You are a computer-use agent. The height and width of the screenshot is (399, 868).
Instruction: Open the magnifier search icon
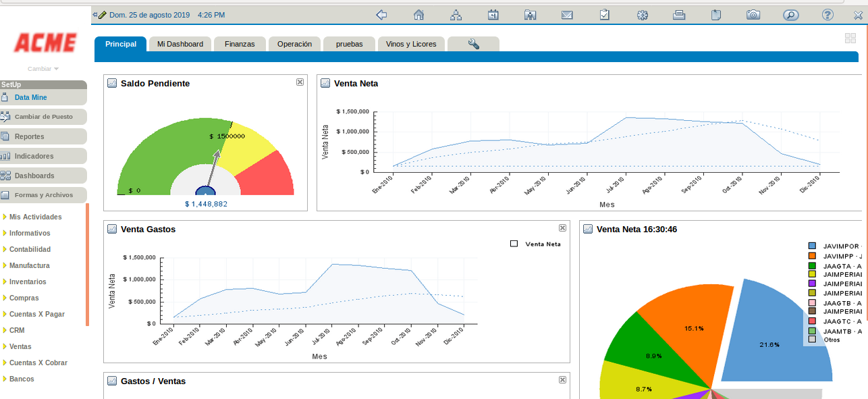(790, 15)
